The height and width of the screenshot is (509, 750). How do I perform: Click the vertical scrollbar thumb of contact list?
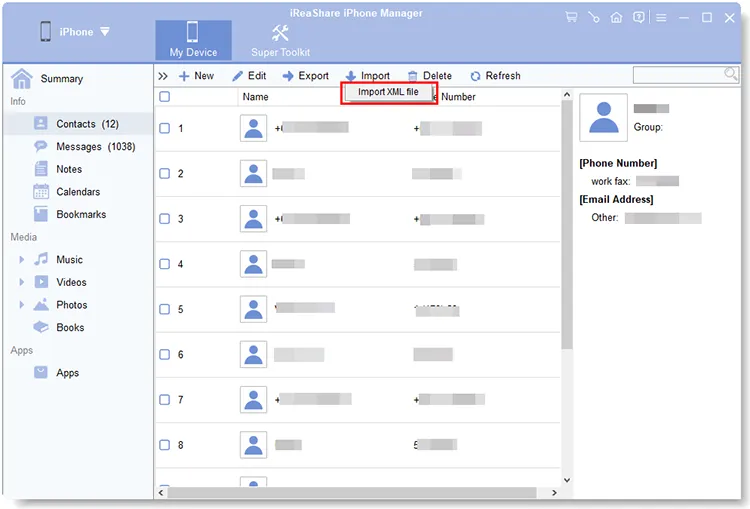click(x=567, y=225)
